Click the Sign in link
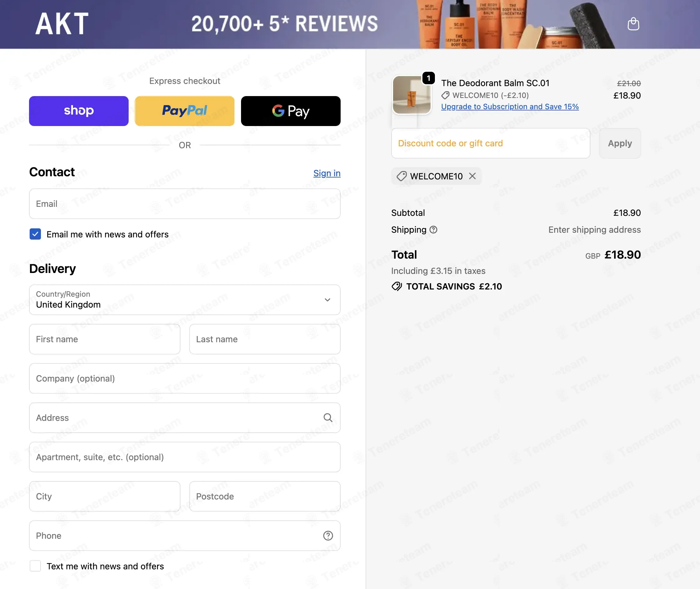The height and width of the screenshot is (589, 700). [327, 173]
